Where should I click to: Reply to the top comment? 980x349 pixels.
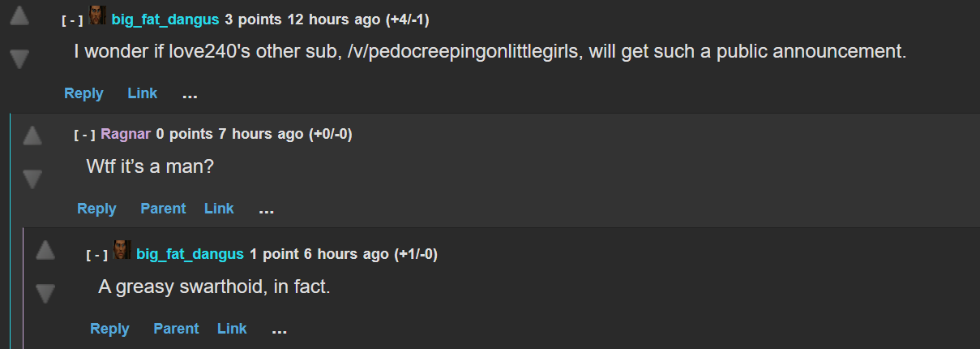[x=83, y=93]
